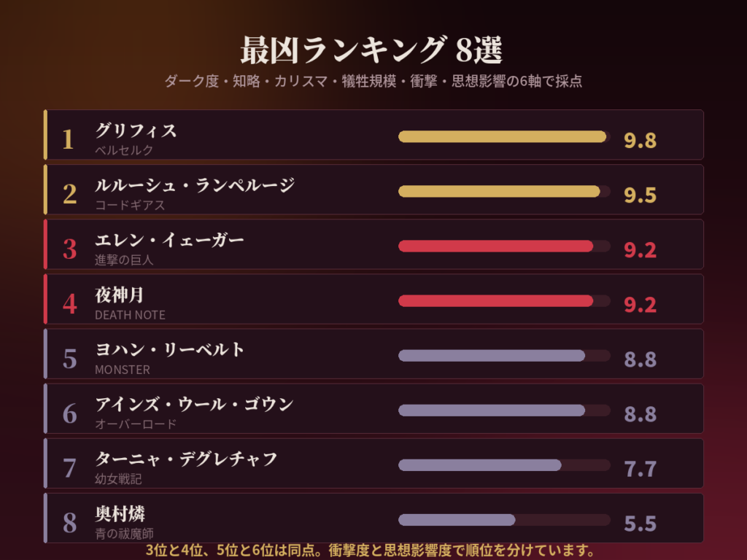Click the gold score bar for グリフィス
The height and width of the screenshot is (560, 747).
502,136
